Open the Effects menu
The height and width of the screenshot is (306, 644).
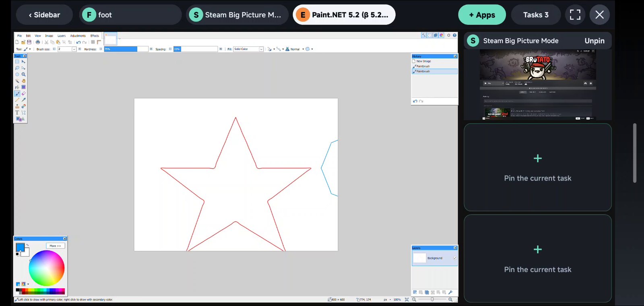pos(95,36)
